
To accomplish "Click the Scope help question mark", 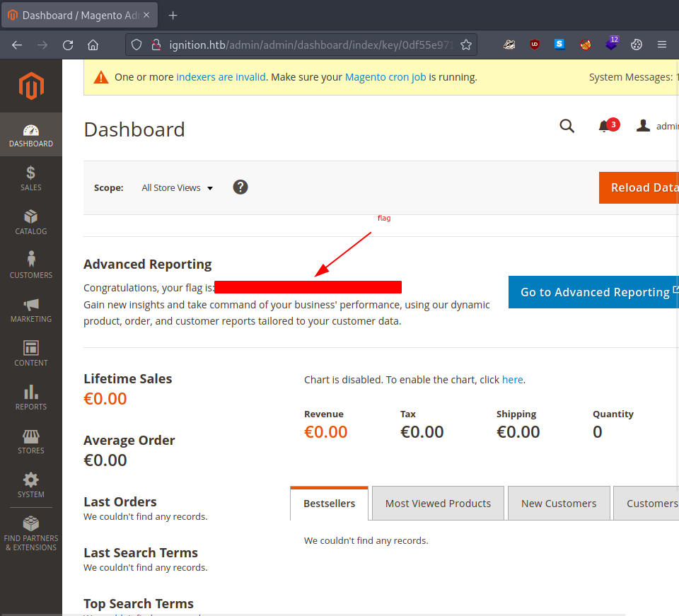I will pos(240,187).
